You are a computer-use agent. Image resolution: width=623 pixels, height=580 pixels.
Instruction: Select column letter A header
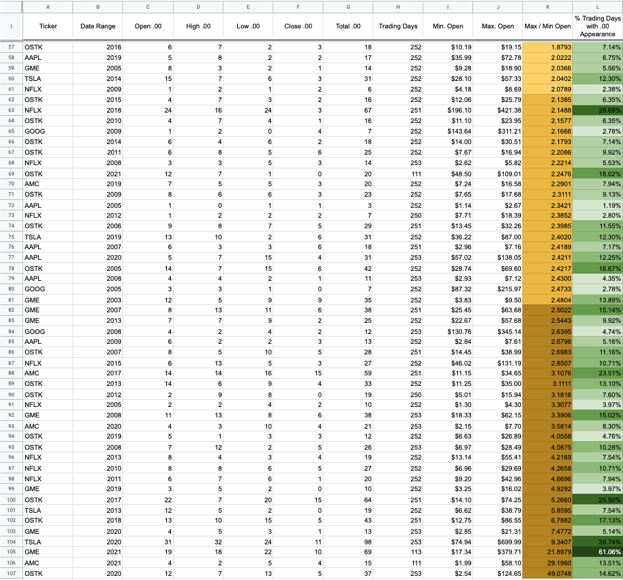click(x=48, y=7)
